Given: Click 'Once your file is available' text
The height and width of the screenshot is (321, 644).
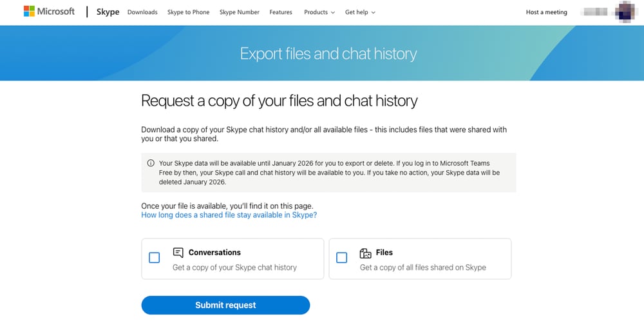Looking at the screenshot, I should (x=227, y=206).
